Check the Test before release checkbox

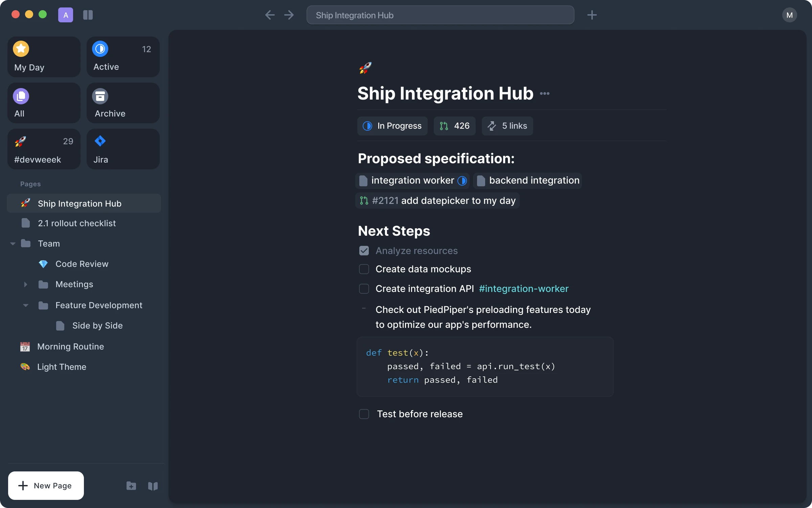pyautogui.click(x=364, y=414)
